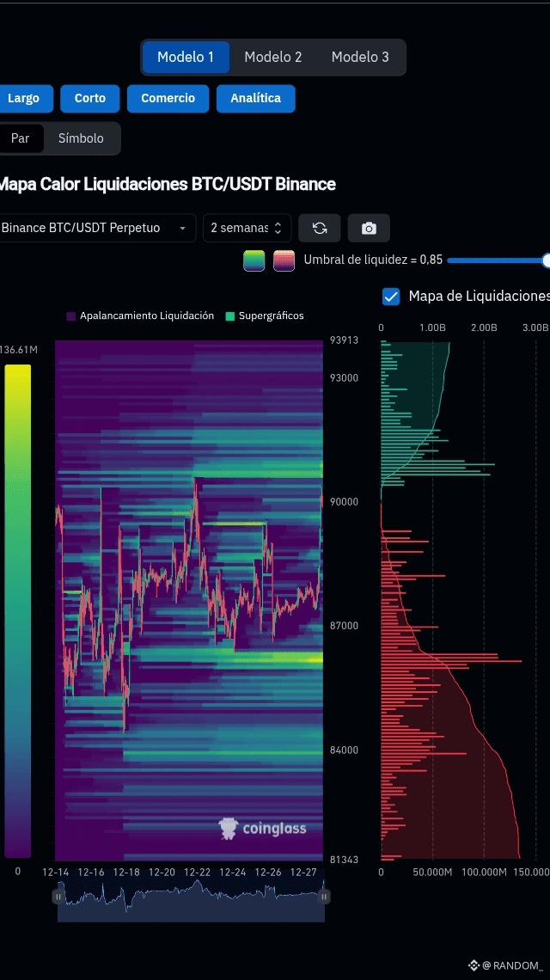Click the left range handle of timeline
Screen dimensions: 550x980
pos(58,897)
